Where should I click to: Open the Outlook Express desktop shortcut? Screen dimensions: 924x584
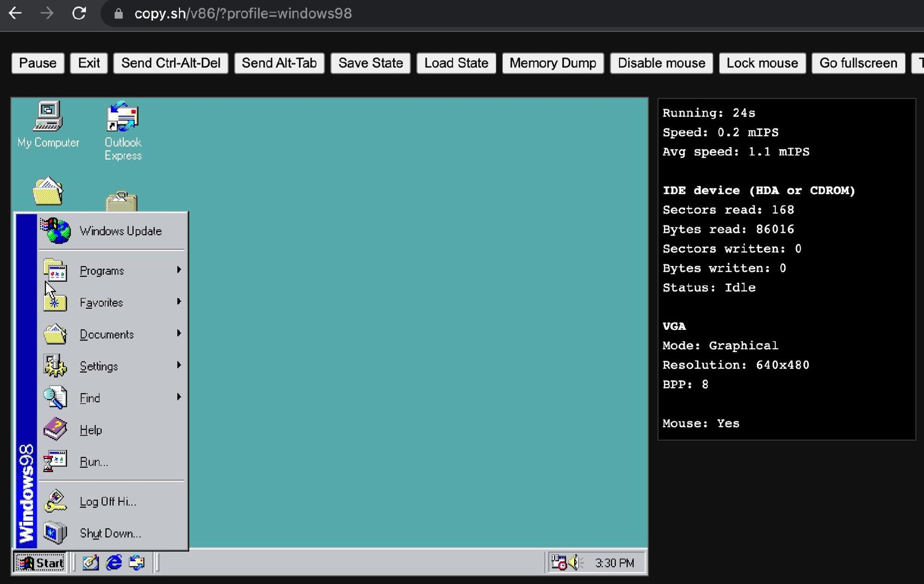(122, 117)
